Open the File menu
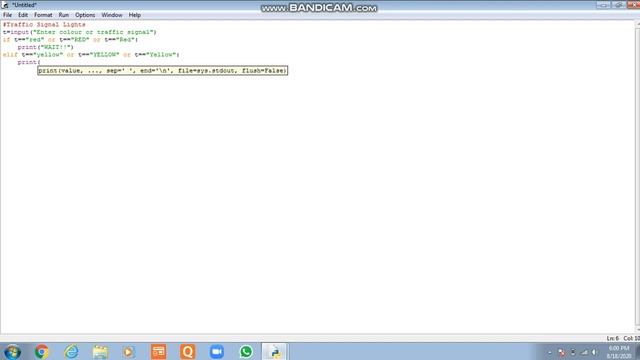This screenshot has width=640, height=360. click(7, 15)
